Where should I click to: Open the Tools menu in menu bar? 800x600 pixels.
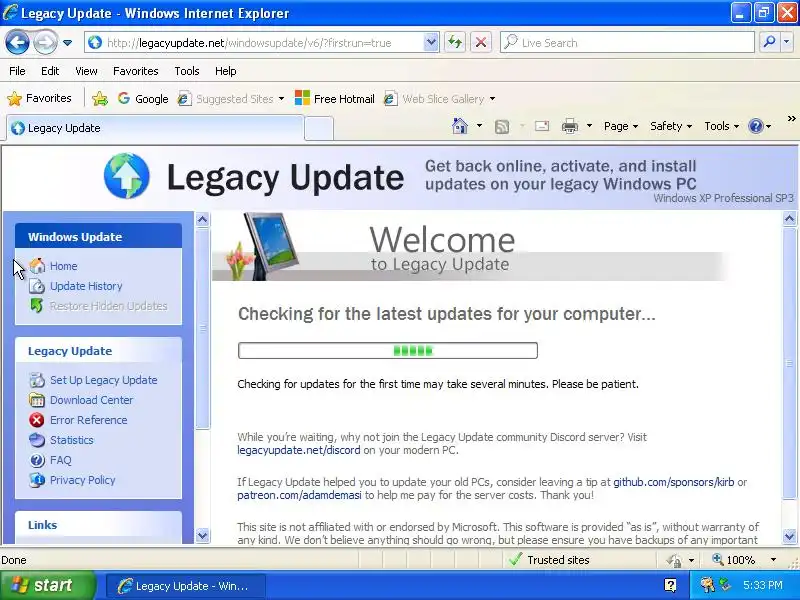186,71
